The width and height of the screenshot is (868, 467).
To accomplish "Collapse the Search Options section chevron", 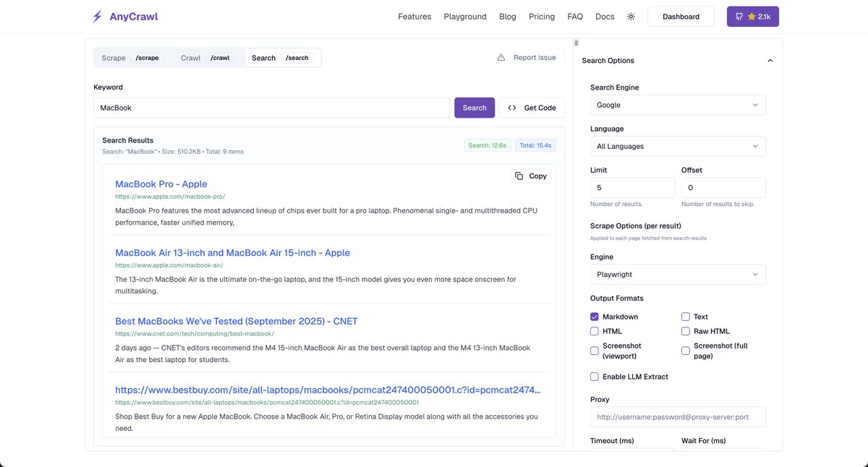I will pos(770,61).
